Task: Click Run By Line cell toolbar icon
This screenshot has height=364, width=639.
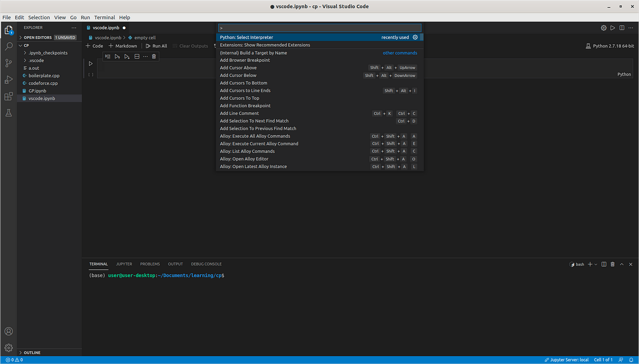Action: click(x=108, y=57)
